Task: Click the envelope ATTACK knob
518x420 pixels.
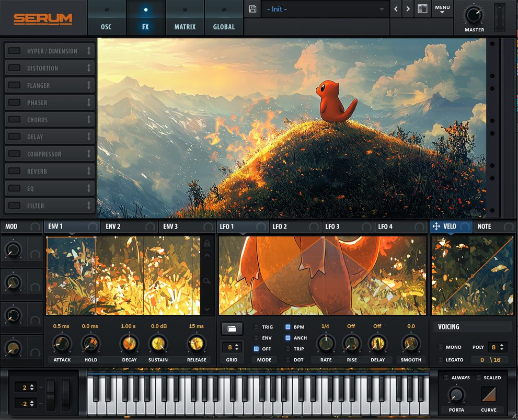Action: pyautogui.click(x=62, y=344)
